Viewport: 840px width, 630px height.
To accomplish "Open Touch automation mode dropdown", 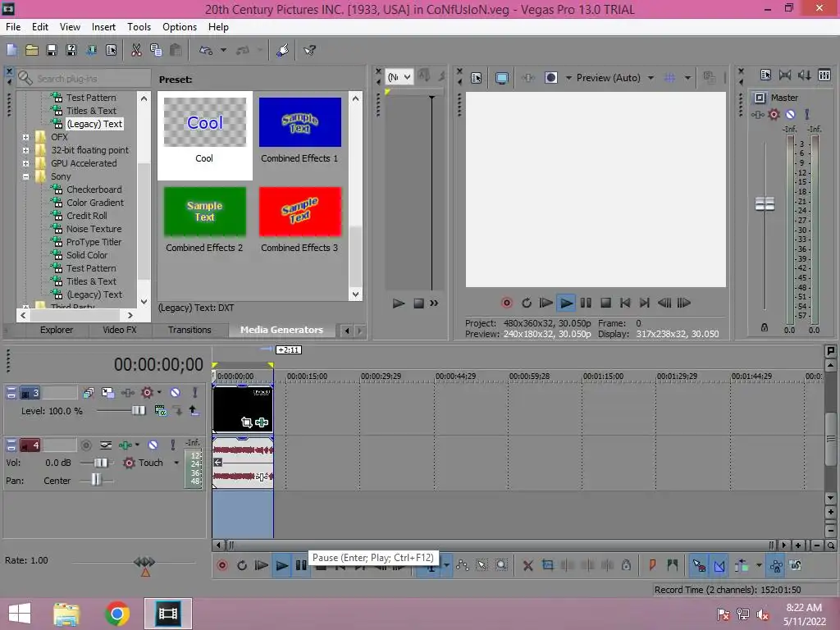I will tap(176, 463).
